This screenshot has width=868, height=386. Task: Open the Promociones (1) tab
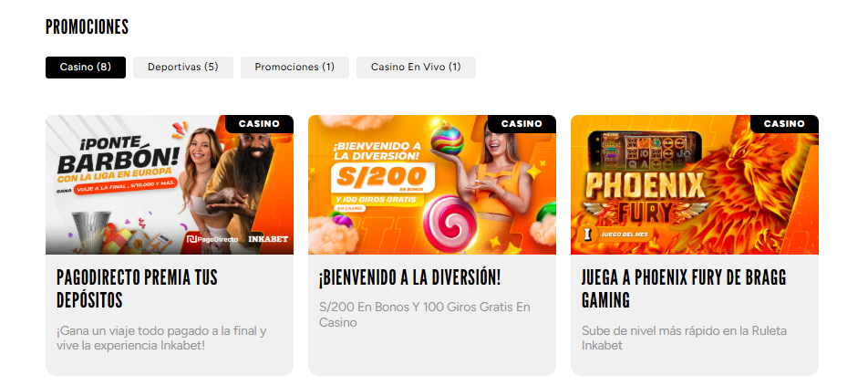click(x=294, y=67)
